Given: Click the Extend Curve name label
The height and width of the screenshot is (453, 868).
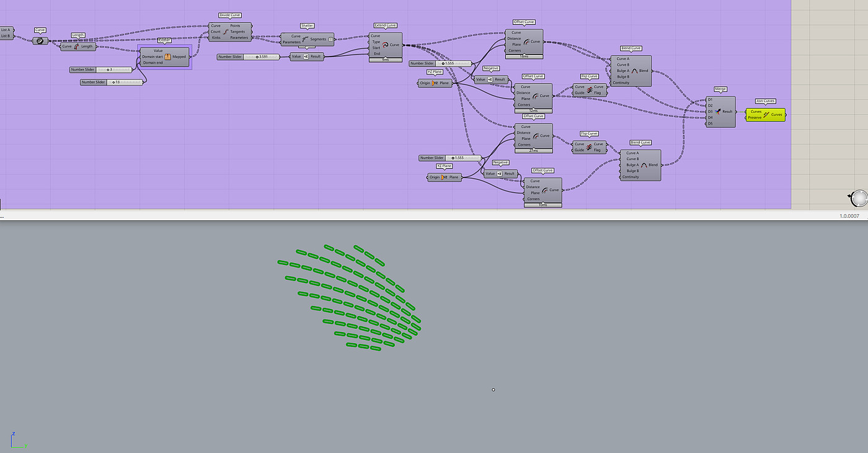Looking at the screenshot, I should coord(385,25).
